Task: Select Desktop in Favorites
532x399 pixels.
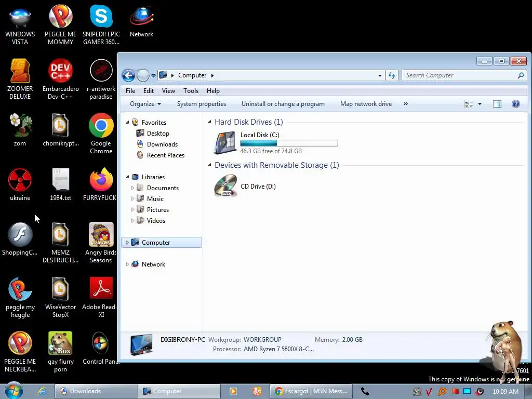Action: point(153,134)
